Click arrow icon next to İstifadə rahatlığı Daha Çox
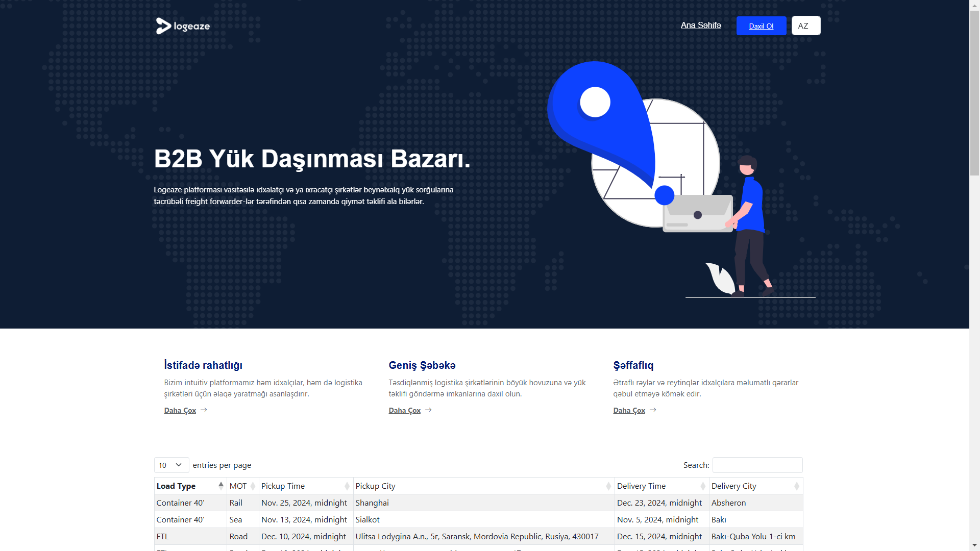The height and width of the screenshot is (551, 980). [204, 410]
